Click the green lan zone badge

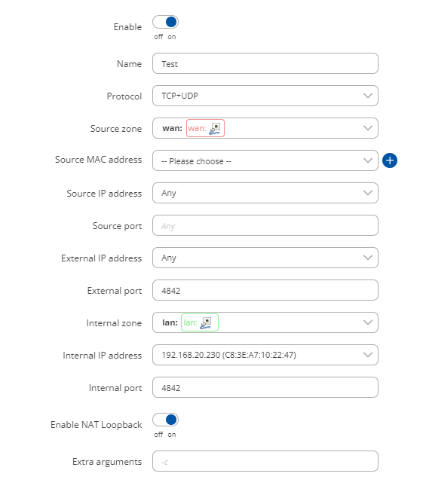tap(200, 322)
